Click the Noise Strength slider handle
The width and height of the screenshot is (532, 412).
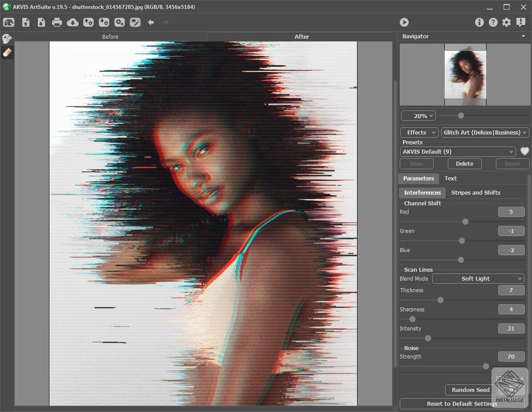point(486,367)
